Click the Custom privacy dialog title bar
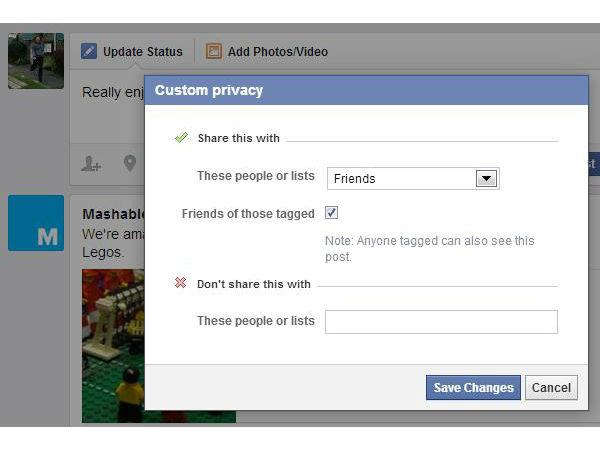This screenshot has height=450, width=600. pyautogui.click(x=366, y=90)
